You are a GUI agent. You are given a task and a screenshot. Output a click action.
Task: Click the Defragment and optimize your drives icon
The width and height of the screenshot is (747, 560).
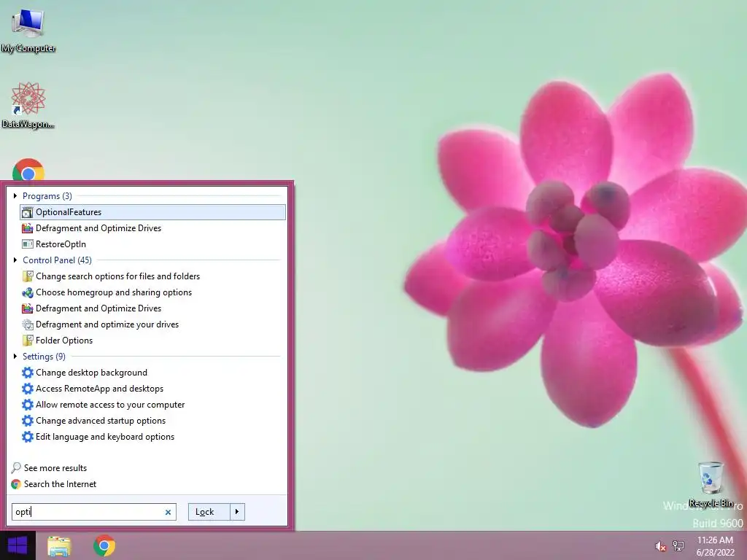(x=28, y=324)
